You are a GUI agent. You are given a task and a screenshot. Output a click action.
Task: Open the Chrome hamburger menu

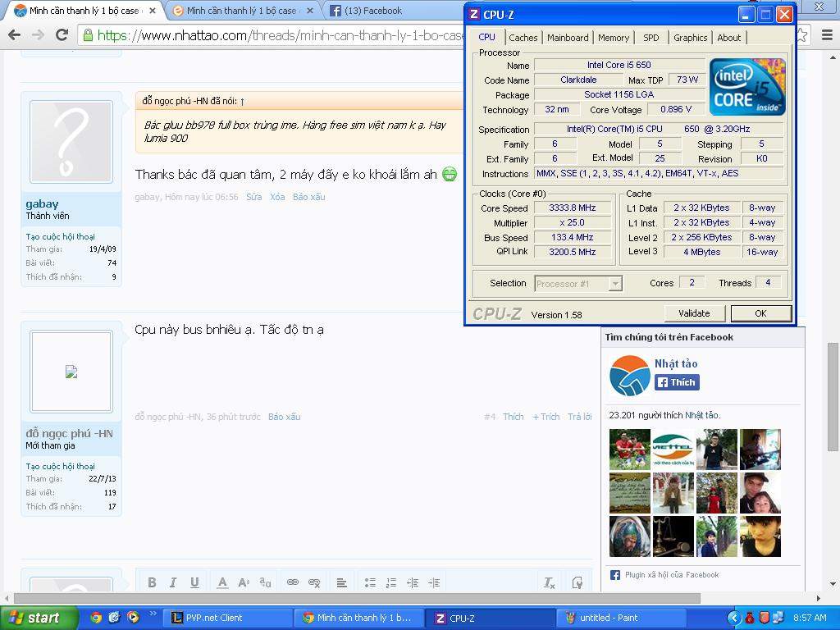click(827, 35)
